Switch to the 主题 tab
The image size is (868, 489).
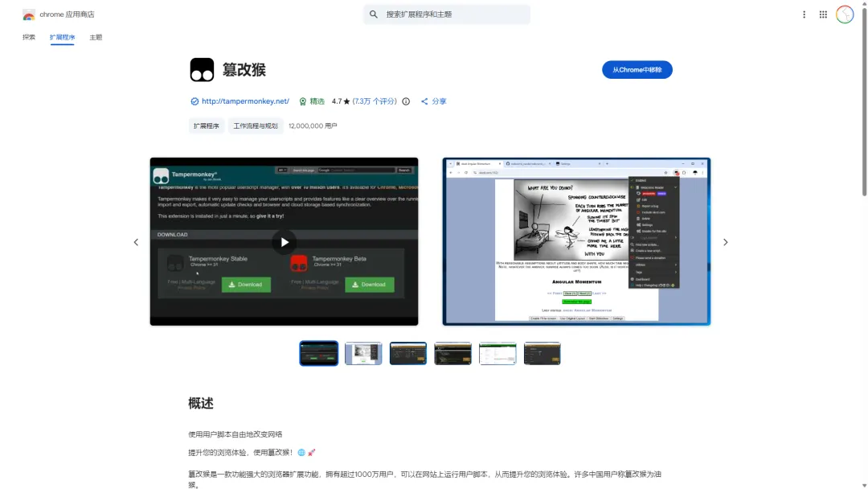(x=96, y=37)
